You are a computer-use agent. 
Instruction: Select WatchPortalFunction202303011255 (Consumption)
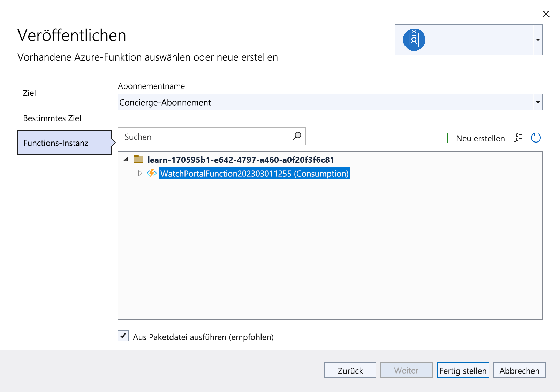pos(255,174)
